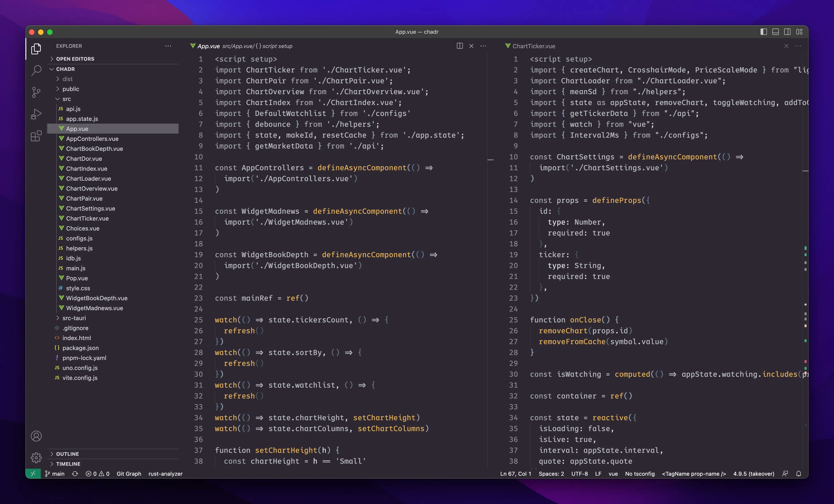Viewport: 834px width, 504px height.
Task: Toggle the bottom panel layout button
Action: pos(776,32)
